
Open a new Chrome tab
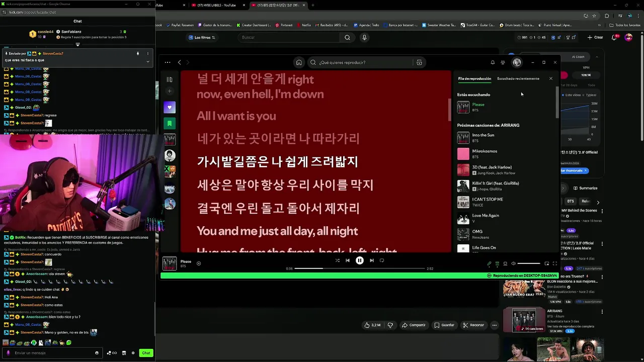313,5
